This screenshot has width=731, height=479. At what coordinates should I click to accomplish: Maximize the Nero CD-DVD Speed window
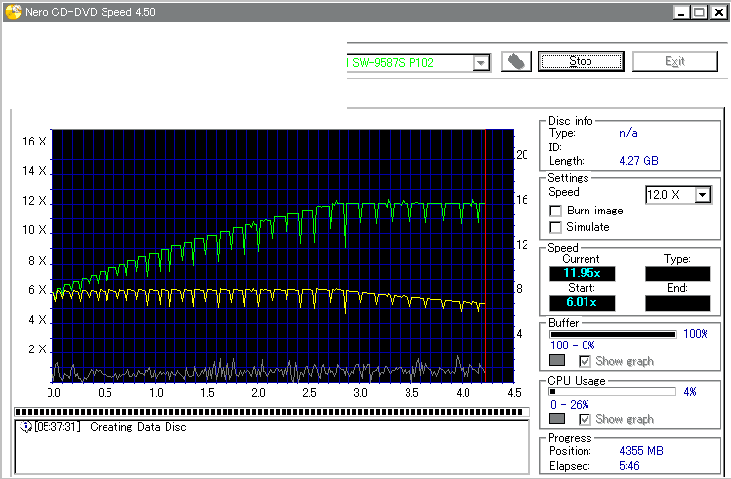(x=699, y=12)
